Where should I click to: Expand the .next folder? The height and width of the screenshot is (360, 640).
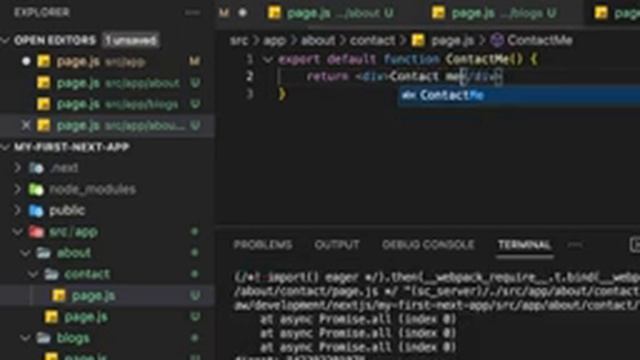pos(18,168)
